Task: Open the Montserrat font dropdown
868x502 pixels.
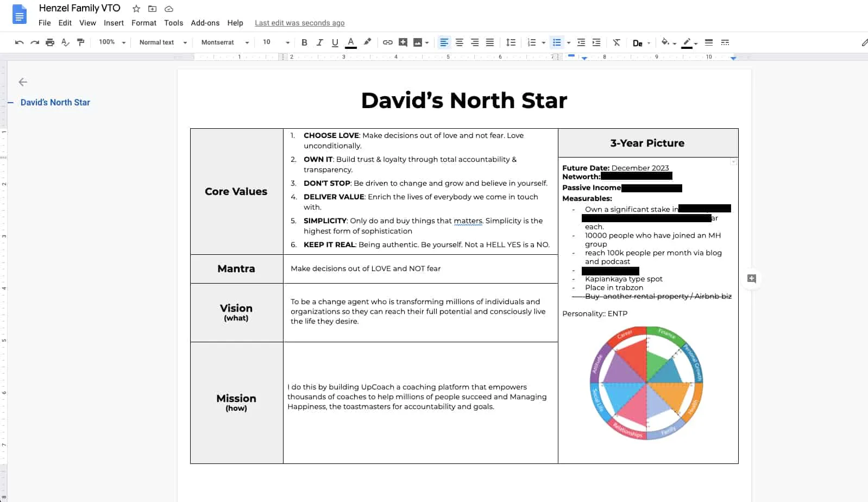Action: click(x=225, y=42)
